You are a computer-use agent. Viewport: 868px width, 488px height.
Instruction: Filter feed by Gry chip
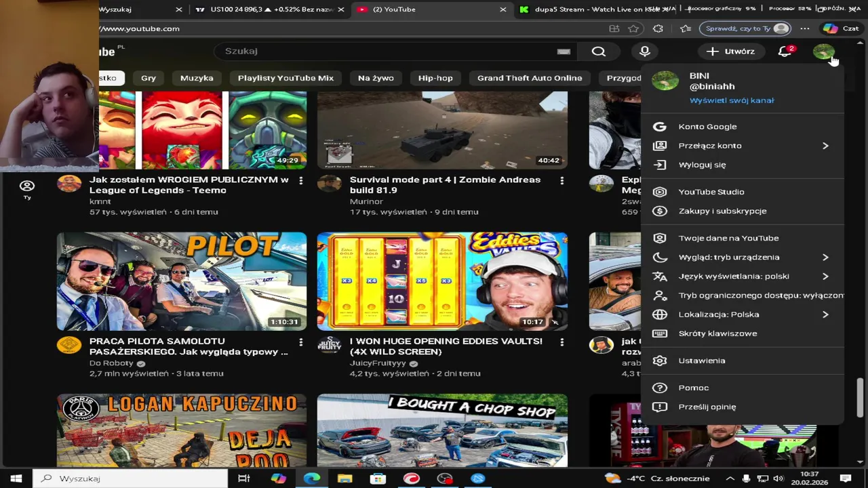click(149, 78)
